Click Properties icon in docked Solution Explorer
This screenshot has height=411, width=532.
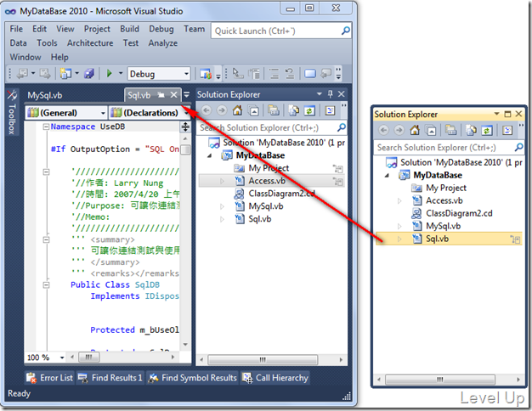330,110
